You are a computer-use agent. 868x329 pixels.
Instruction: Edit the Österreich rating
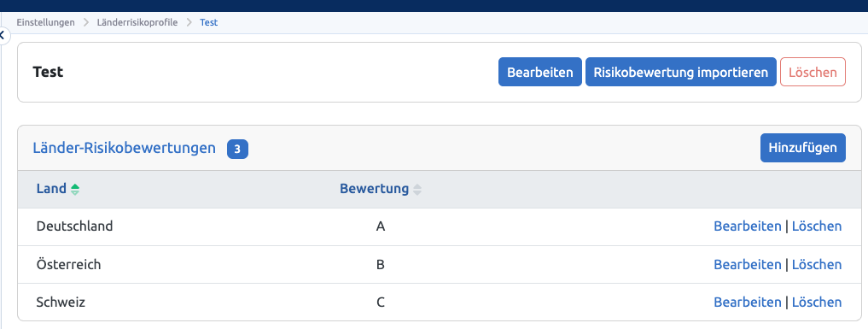point(748,264)
